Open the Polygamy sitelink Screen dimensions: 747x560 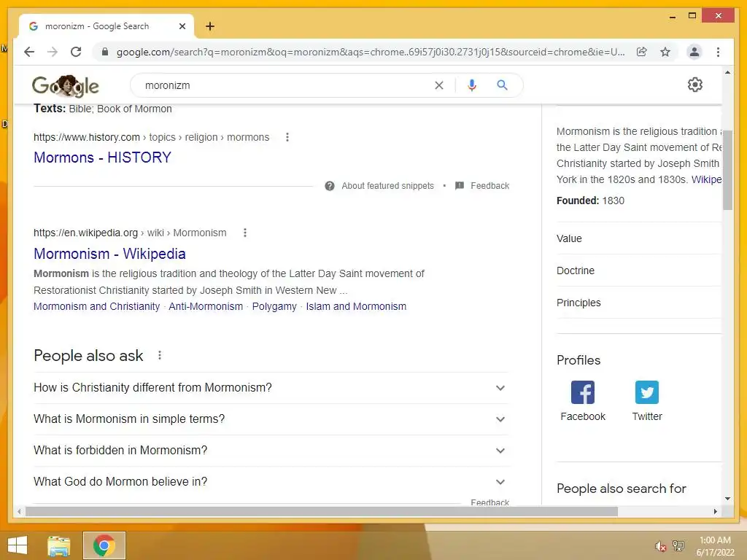tap(274, 306)
